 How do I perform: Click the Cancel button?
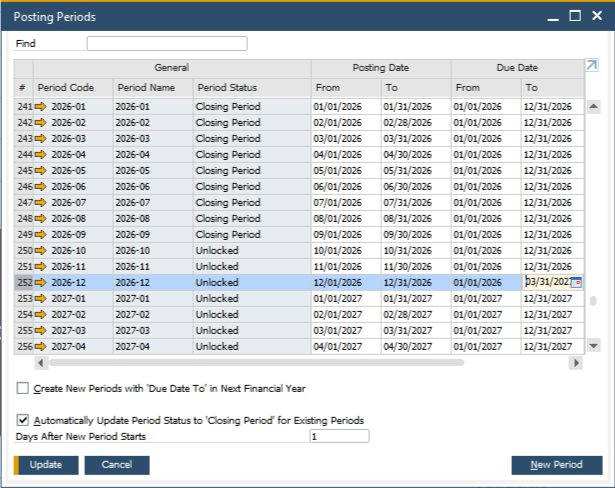click(x=117, y=465)
